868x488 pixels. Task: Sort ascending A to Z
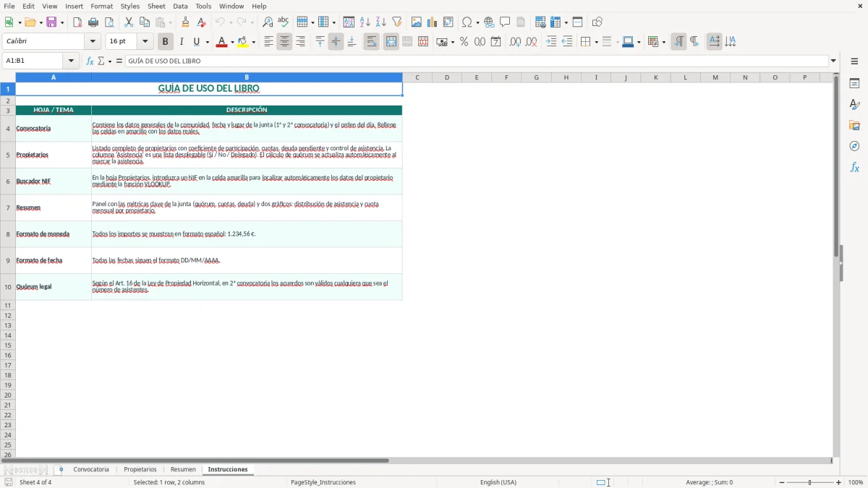365,22
